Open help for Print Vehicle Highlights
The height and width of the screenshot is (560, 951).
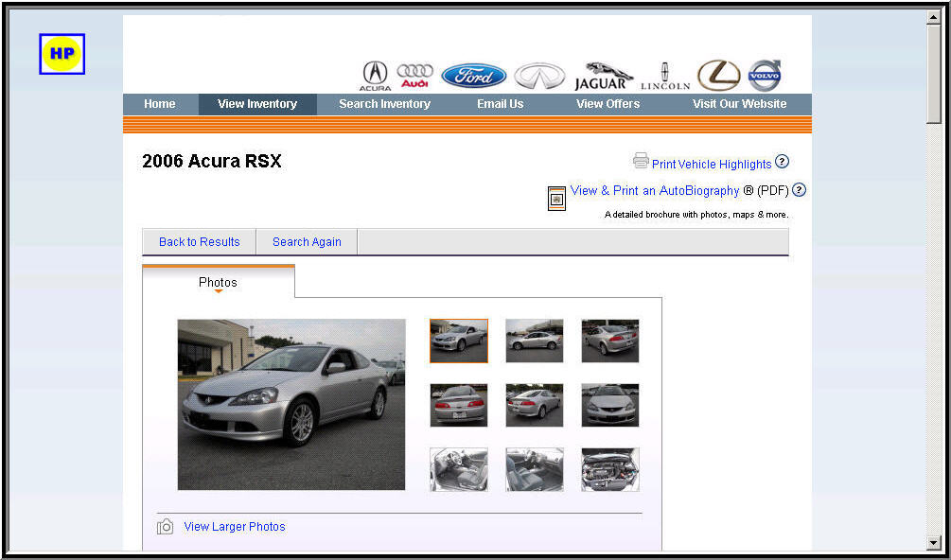(783, 162)
